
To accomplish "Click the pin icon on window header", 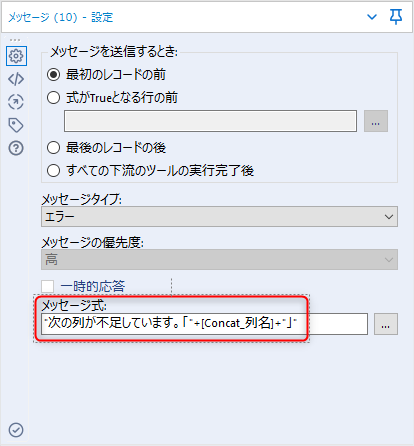I will click(396, 17).
